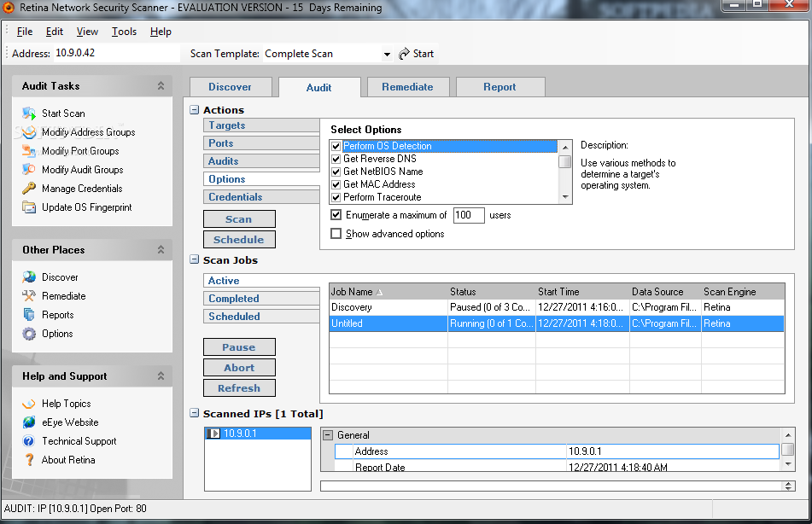Image resolution: width=812 pixels, height=524 pixels.
Task: Enable Show advanced options checkbox
Action: coord(336,234)
